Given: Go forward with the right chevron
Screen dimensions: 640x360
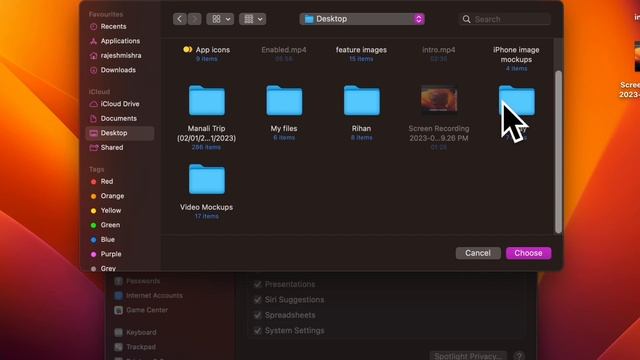Looking at the screenshot, I should click(x=195, y=19).
